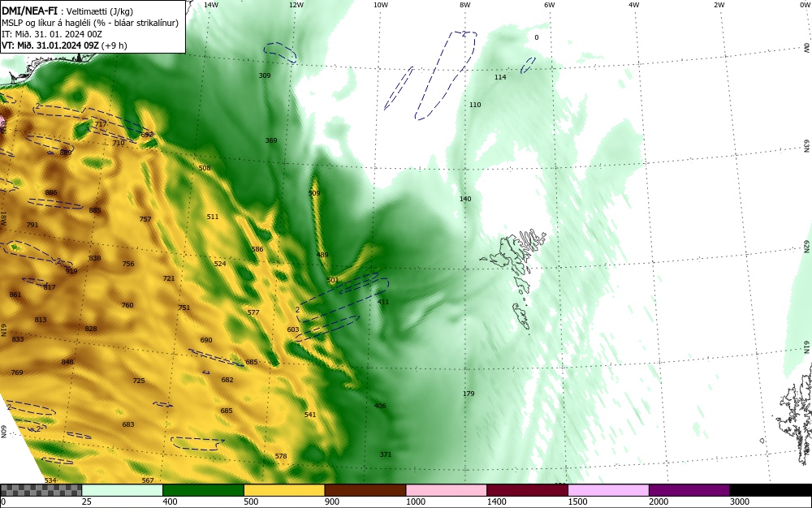Image resolution: width=812 pixels, height=508 pixels.
Task: Click the rotated '63N' latitude label
Action: coord(807,146)
